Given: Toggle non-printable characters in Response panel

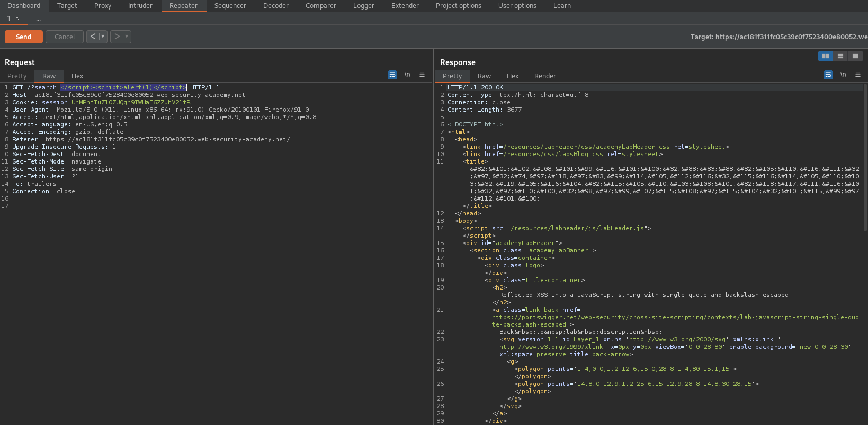Looking at the screenshot, I should tap(843, 75).
